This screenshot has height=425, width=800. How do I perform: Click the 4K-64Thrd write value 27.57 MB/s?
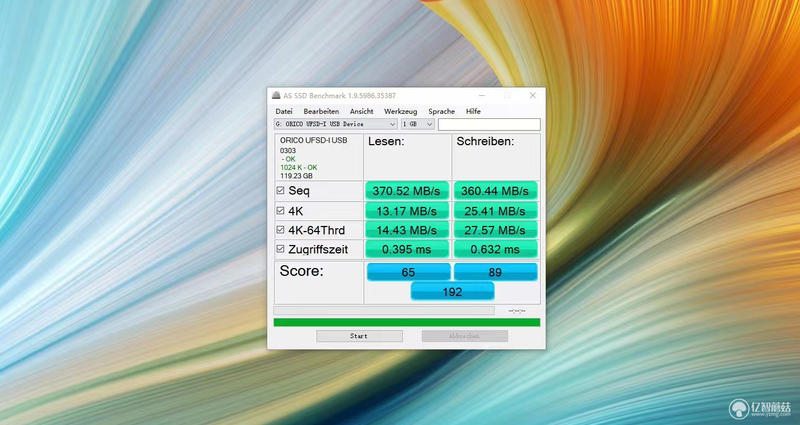tap(495, 230)
